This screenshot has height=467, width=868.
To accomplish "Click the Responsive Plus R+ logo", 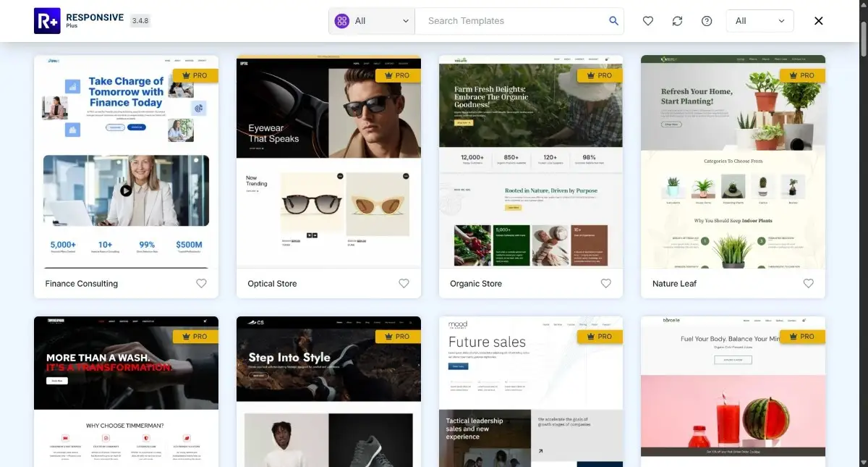I will tap(47, 21).
